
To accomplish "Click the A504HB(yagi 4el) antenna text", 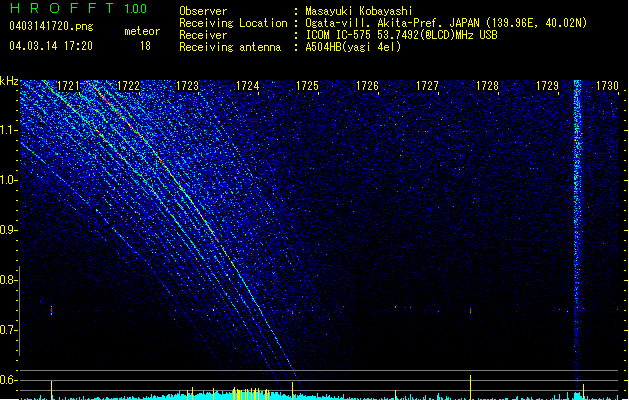I will tap(353, 47).
